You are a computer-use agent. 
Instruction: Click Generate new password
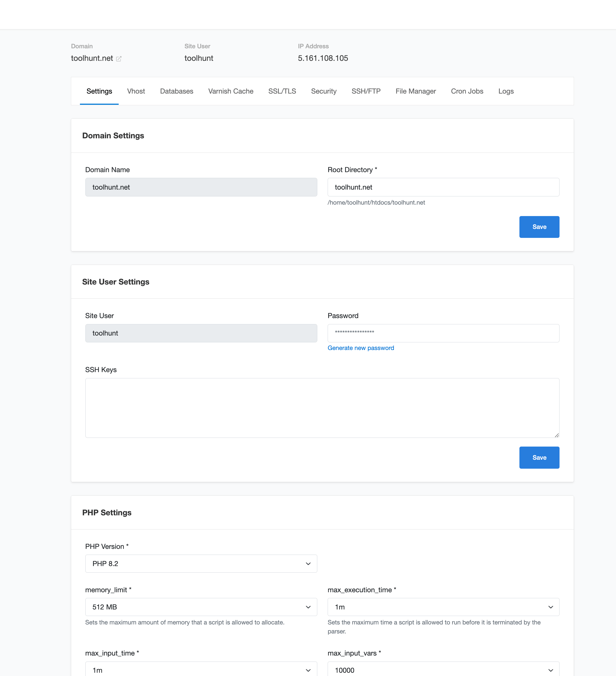pyautogui.click(x=361, y=348)
